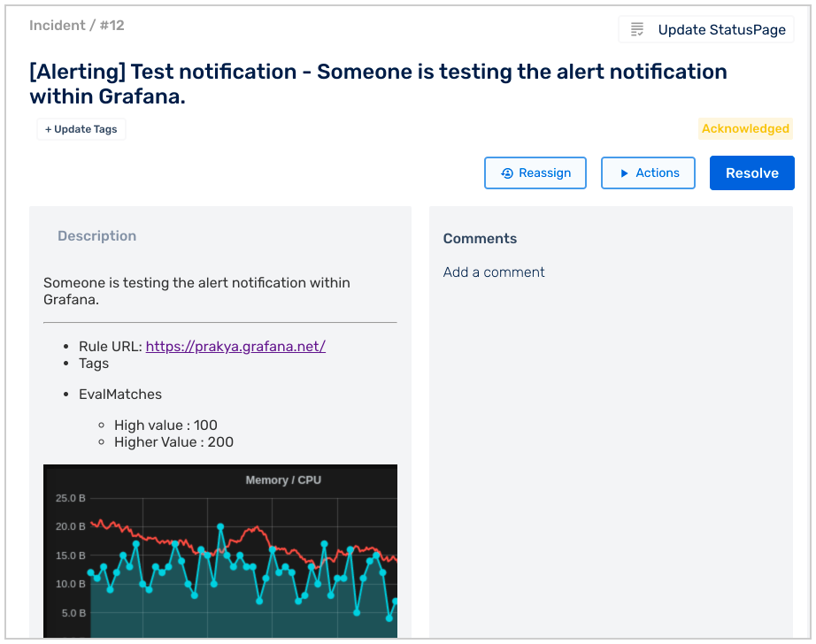Click the Comments section heading

[480, 238]
